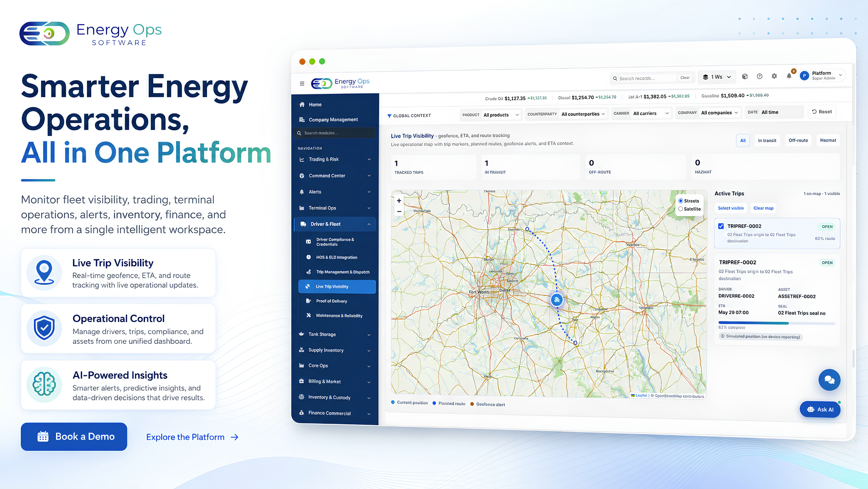Open the 1 Ws workspace dropdown
Image resolution: width=868 pixels, height=489 pixels.
[717, 77]
